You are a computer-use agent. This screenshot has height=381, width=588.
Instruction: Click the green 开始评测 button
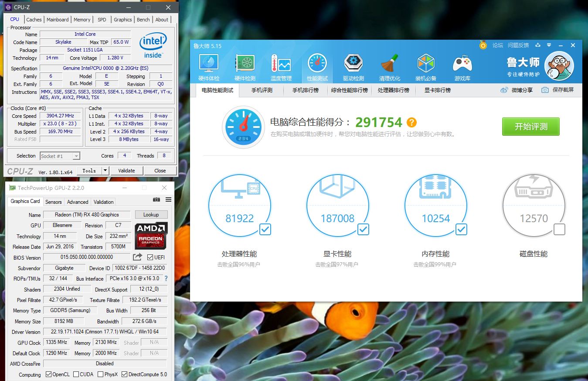531,127
